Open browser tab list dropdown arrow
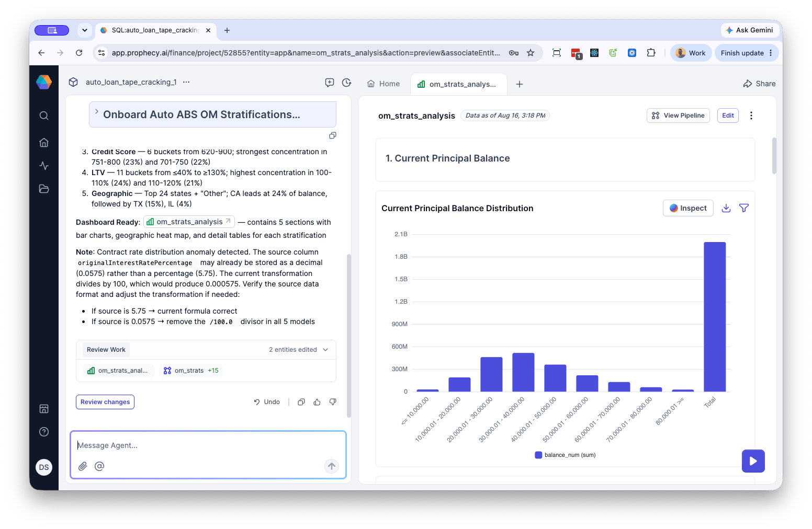The image size is (812, 529). [85, 30]
